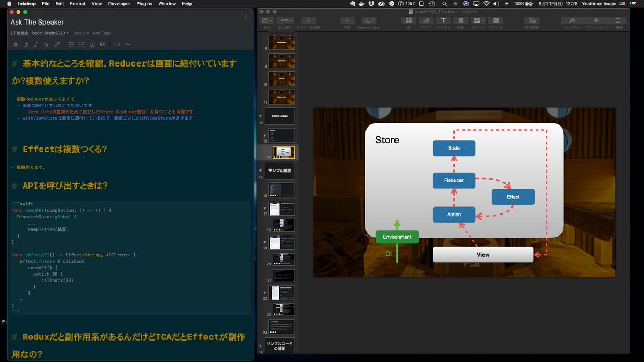
Task: Open the Edit menu
Action: [60, 3]
